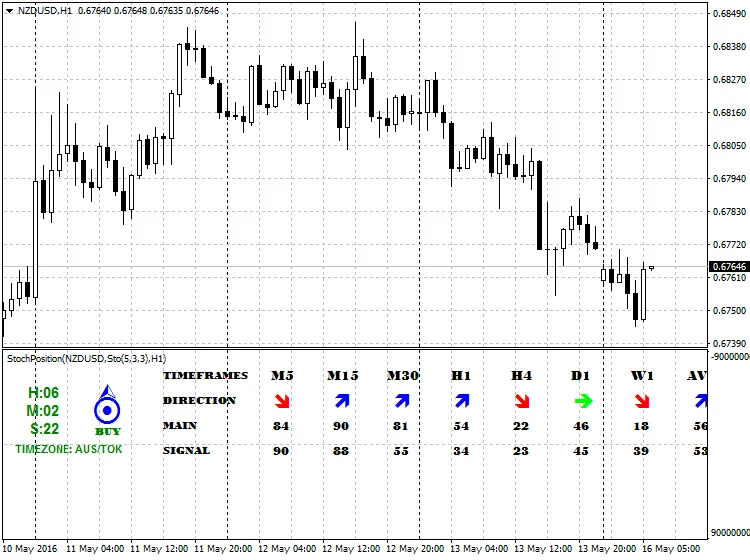Expand the triangle beside NZDUSD,H1 title

coord(10,10)
